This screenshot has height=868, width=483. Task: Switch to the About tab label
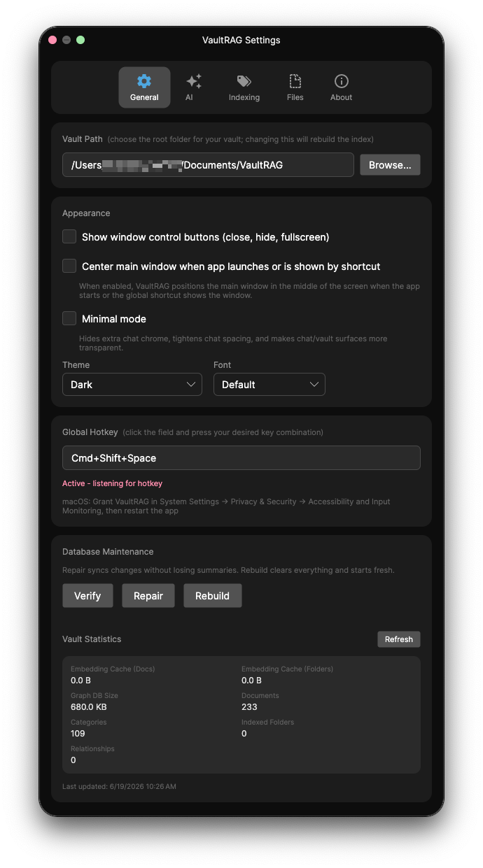coord(341,97)
